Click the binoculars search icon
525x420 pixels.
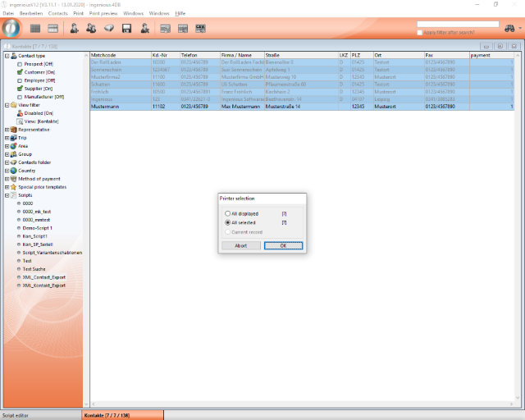click(x=509, y=28)
